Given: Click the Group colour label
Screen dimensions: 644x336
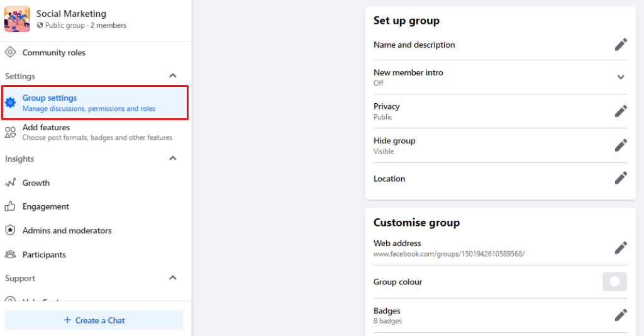Looking at the screenshot, I should (x=397, y=282).
